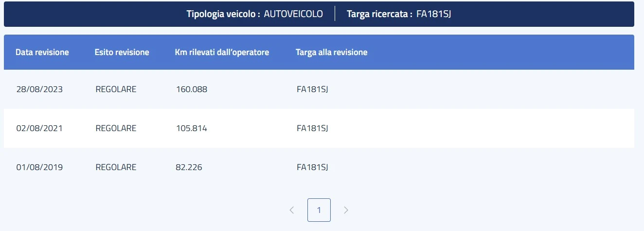Click the 160.088 km reading
The height and width of the screenshot is (231, 644).
pos(192,90)
